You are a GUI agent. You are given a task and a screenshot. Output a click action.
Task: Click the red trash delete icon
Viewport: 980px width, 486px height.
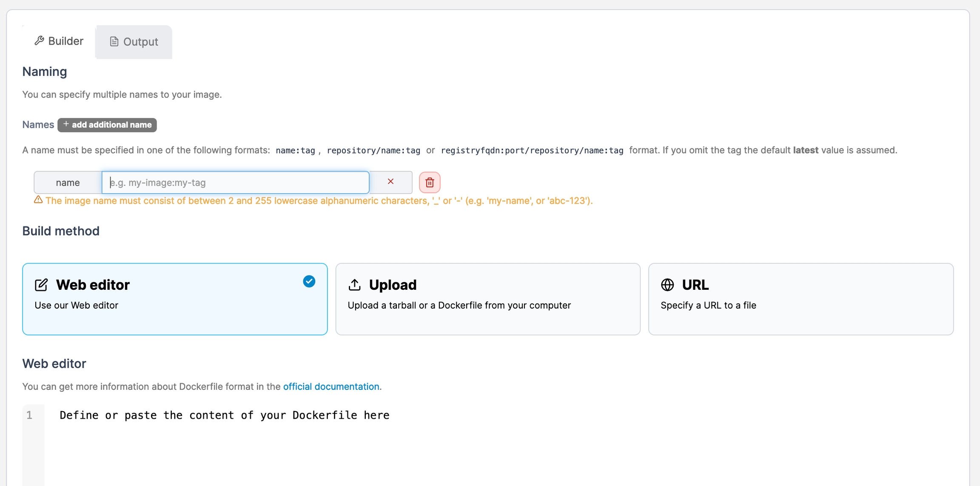[430, 183]
